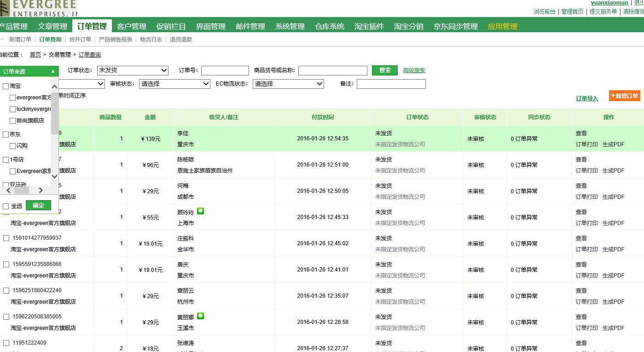Check the luckmyevergreen shop checkbox
The height and width of the screenshot is (352, 644).
[12, 109]
